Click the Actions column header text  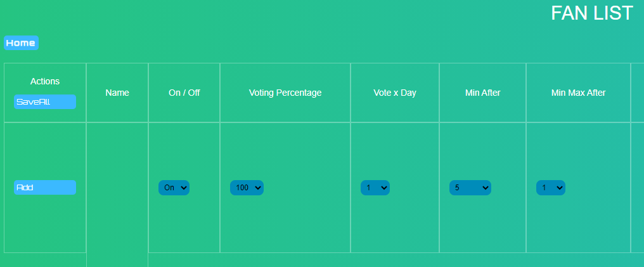coord(45,81)
